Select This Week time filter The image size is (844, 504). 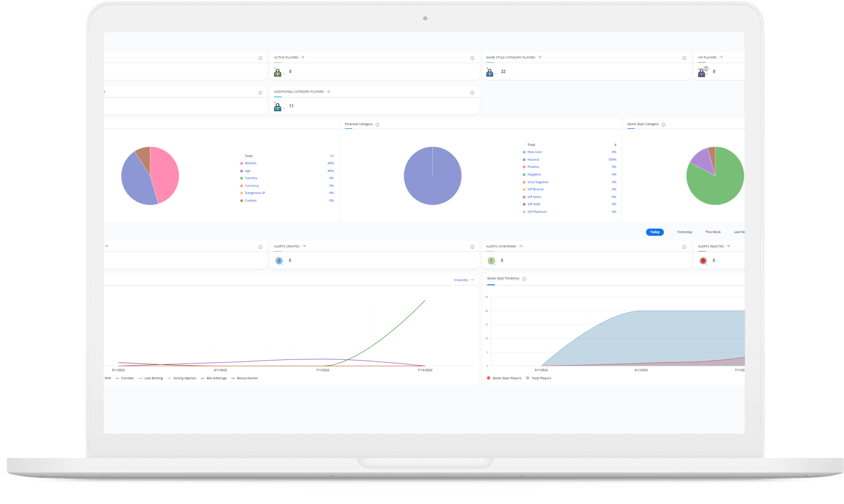(713, 232)
